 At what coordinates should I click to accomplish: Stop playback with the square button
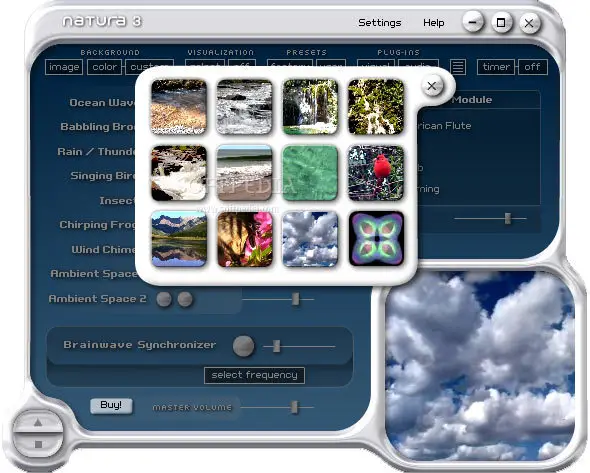38,444
